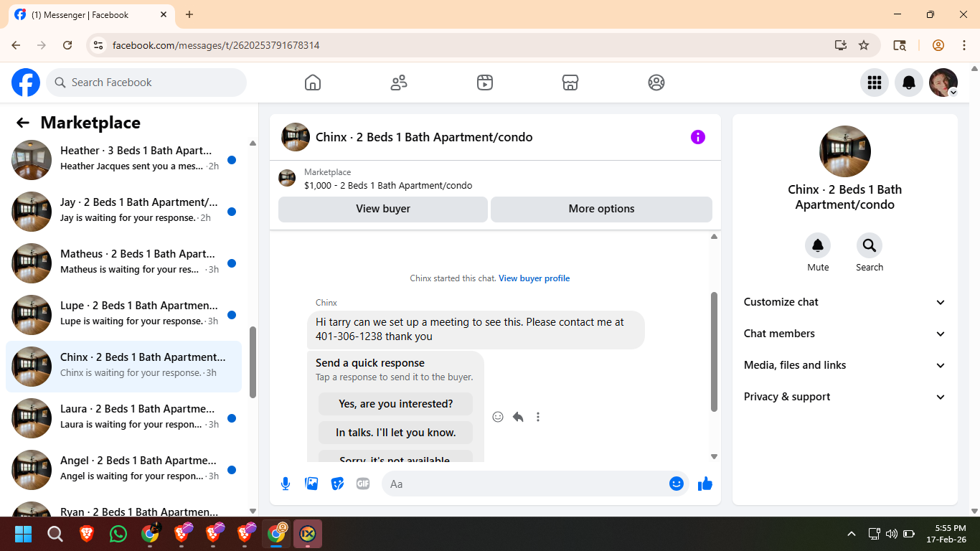
Task: Click the Search Facebook field
Action: pos(146,83)
